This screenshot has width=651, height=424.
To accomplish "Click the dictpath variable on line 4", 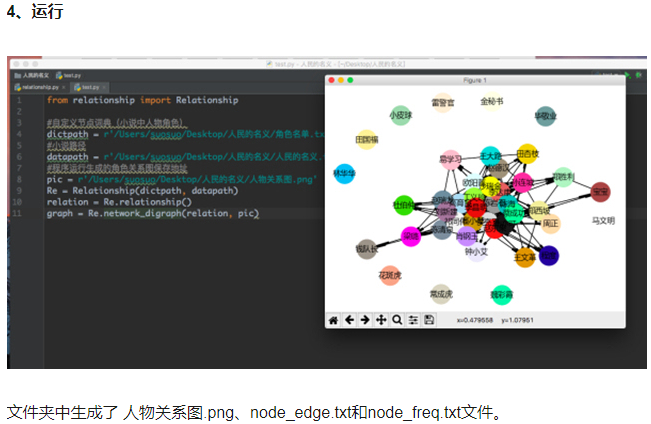I will coord(67,134).
